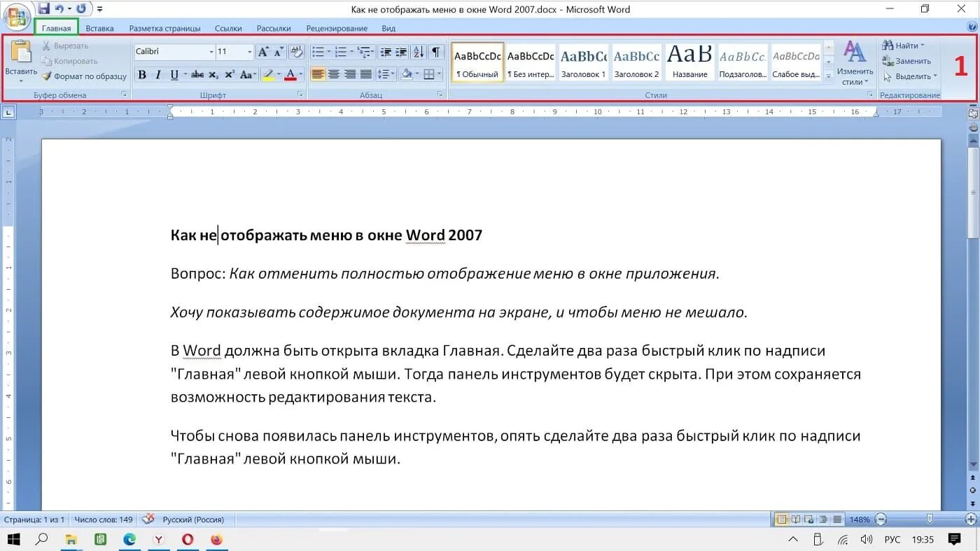Align text right
The width and height of the screenshot is (980, 551).
350,74
